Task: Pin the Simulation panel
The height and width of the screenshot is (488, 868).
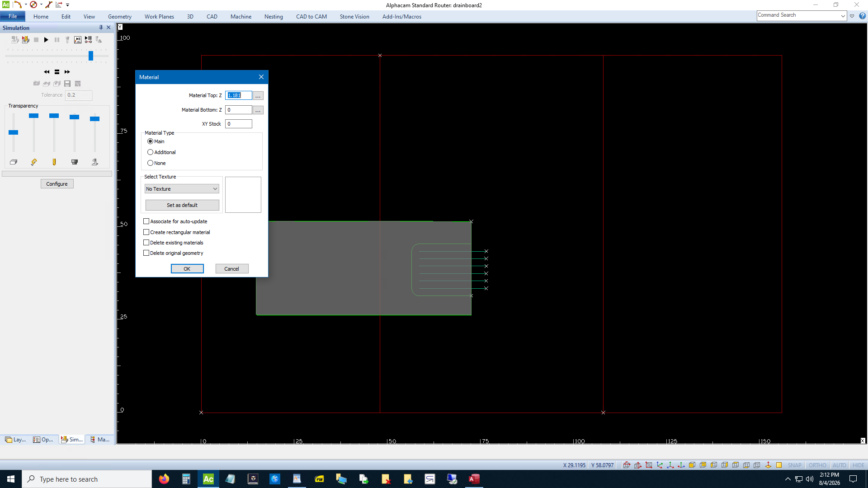Action: 101,28
